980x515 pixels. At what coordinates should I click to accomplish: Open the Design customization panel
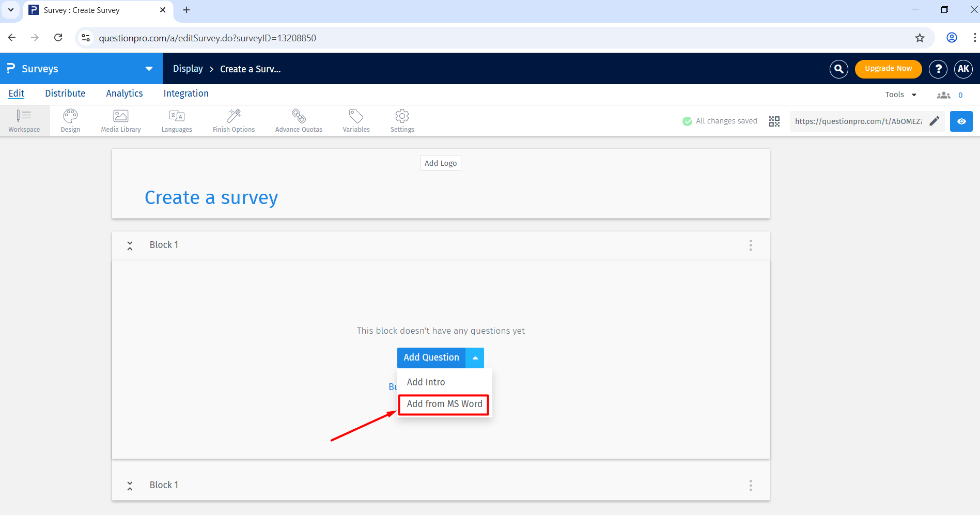point(70,120)
